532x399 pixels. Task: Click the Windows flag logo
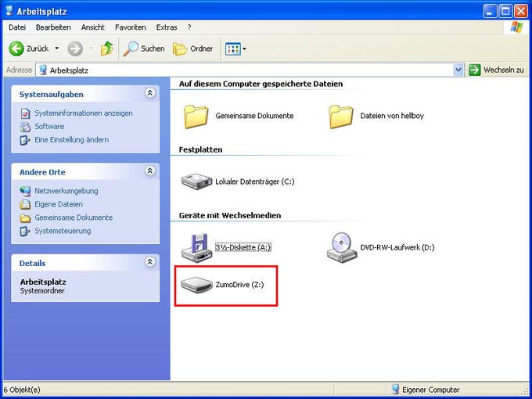coord(516,27)
